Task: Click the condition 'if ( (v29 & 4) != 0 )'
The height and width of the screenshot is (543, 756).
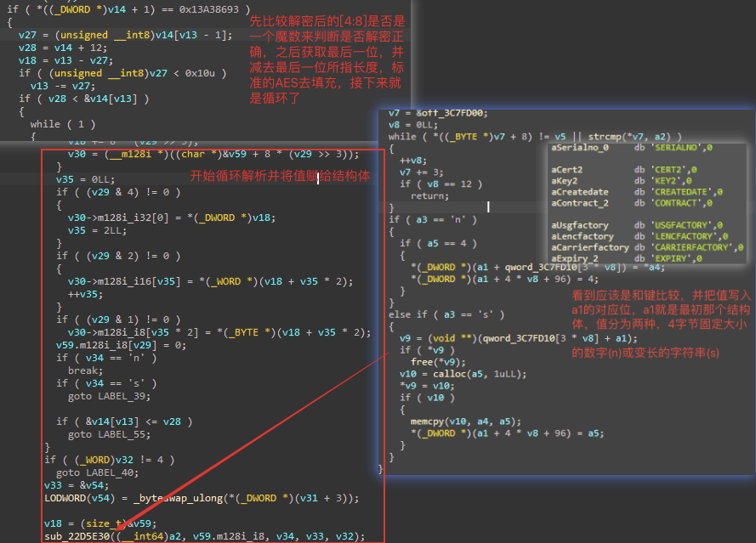Action: coord(118,192)
